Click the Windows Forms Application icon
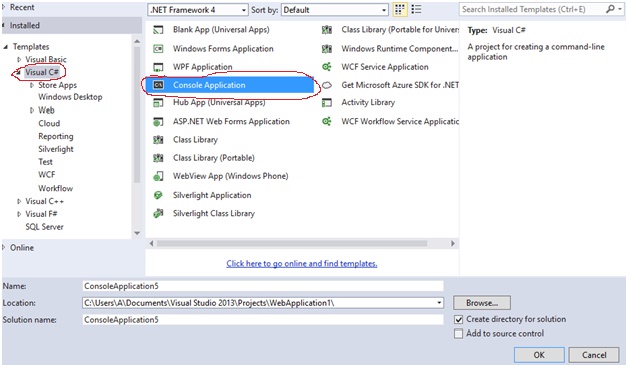The image size is (628, 365). 159,49
